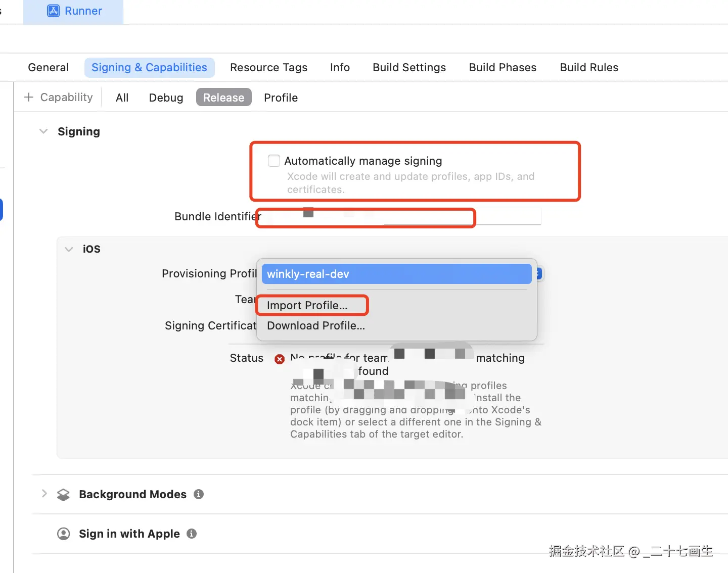Select Signing & Capabilities tab

point(149,68)
